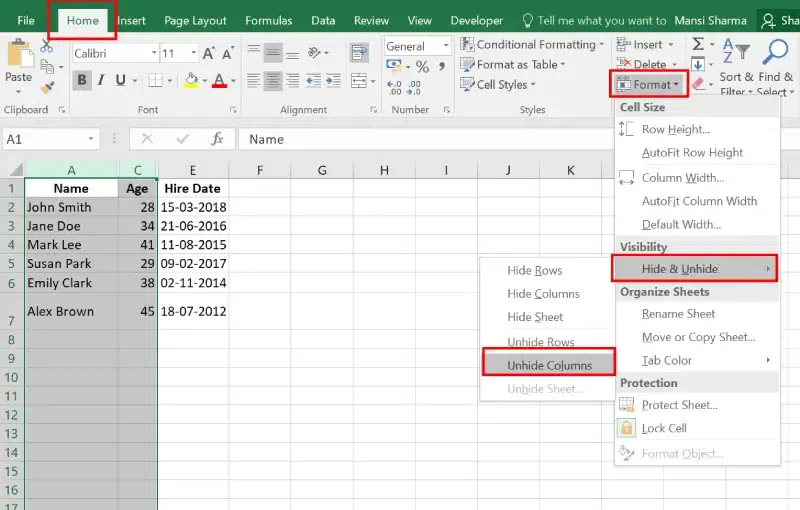The height and width of the screenshot is (510, 800).
Task: Align text left in Alignment group
Action: pos(254,80)
